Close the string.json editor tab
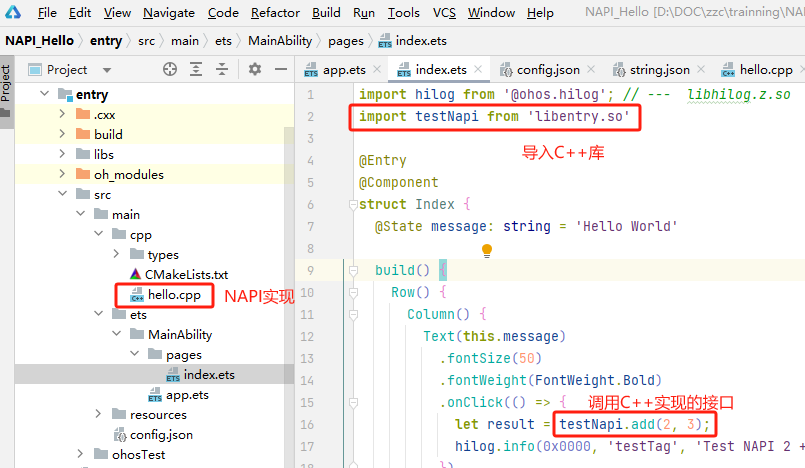This screenshot has height=468, width=805. [701, 69]
